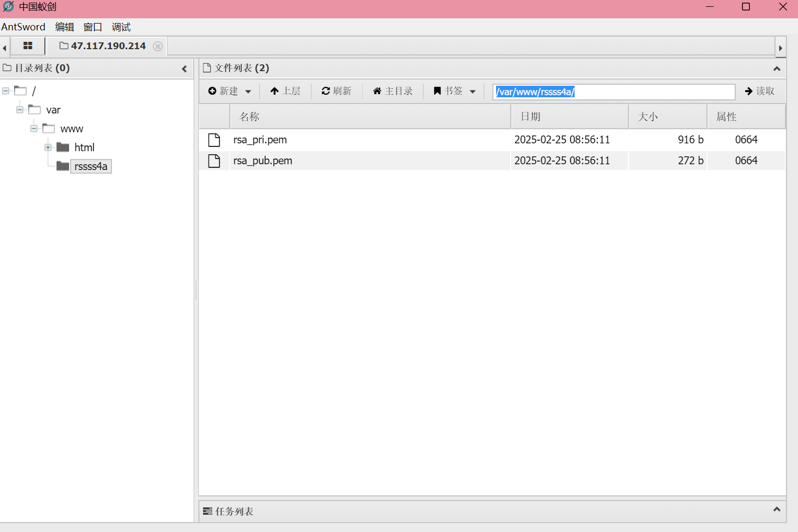Sort by 属性 column header

746,117
